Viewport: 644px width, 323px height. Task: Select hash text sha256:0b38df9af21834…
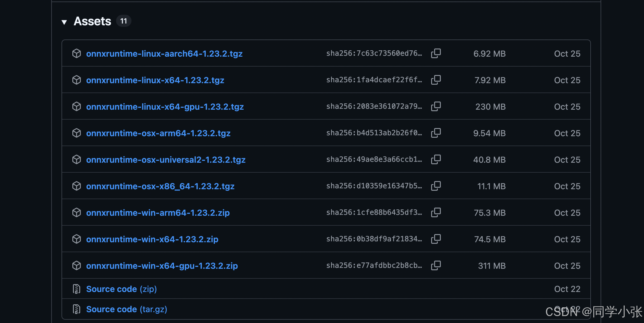tap(374, 239)
